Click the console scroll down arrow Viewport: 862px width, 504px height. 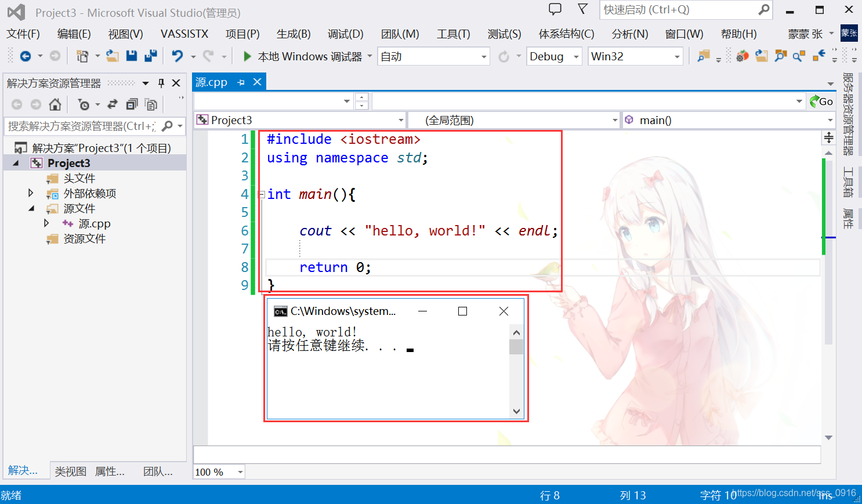pyautogui.click(x=516, y=411)
